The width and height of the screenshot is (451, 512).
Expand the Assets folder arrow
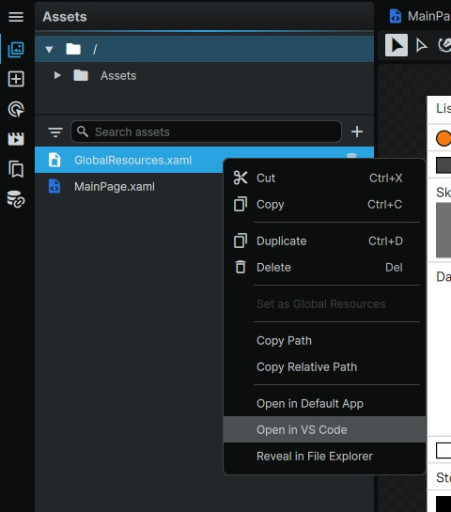click(57, 75)
